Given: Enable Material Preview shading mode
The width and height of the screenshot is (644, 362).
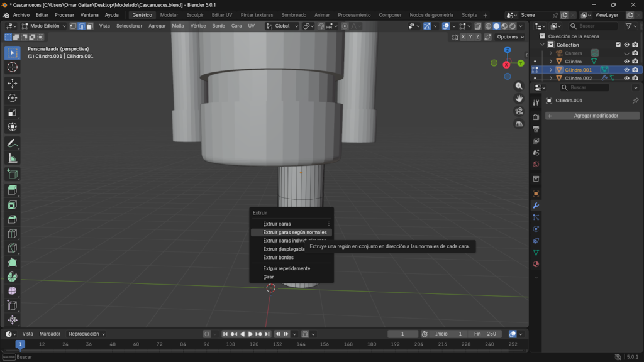Looking at the screenshot, I should [x=504, y=26].
